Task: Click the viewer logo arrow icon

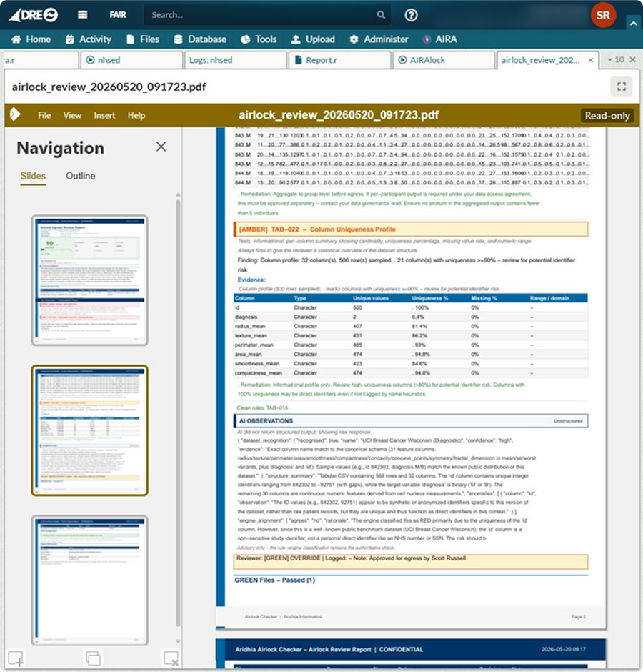Action: click(15, 114)
